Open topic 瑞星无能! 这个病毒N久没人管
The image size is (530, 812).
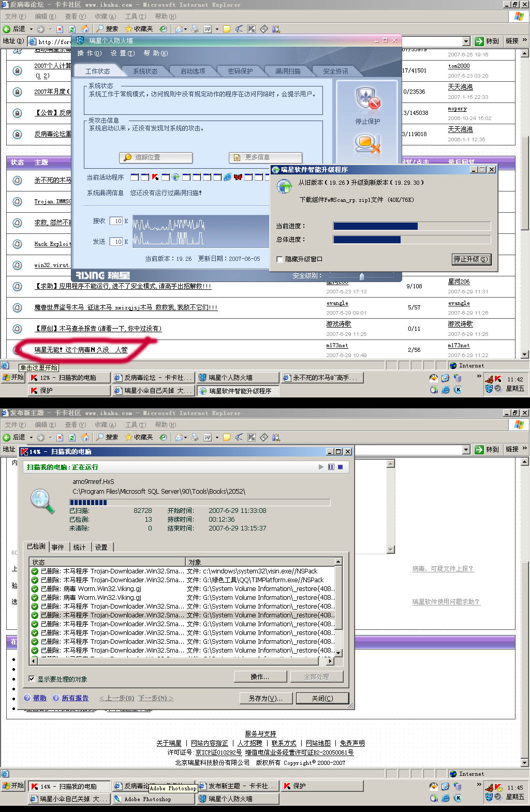click(81, 350)
